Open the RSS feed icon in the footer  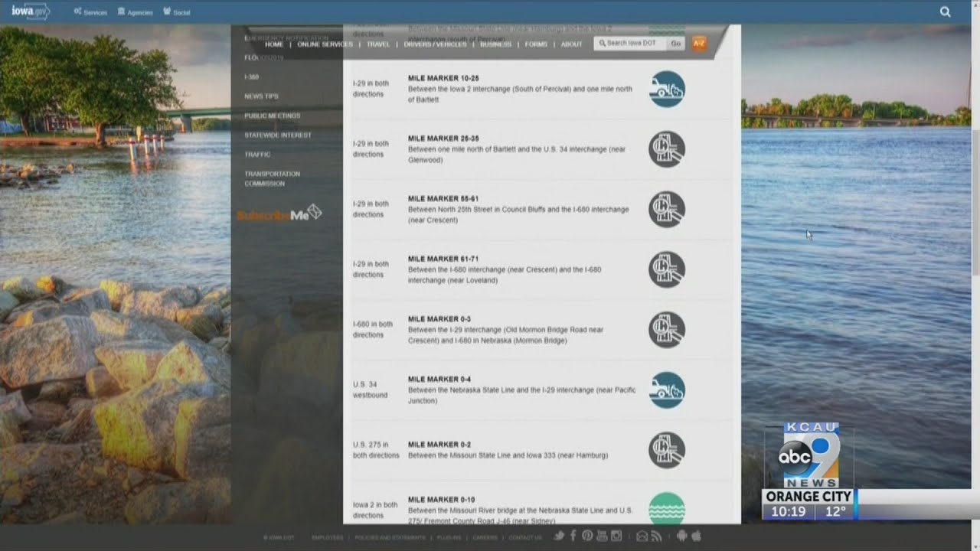658,536
